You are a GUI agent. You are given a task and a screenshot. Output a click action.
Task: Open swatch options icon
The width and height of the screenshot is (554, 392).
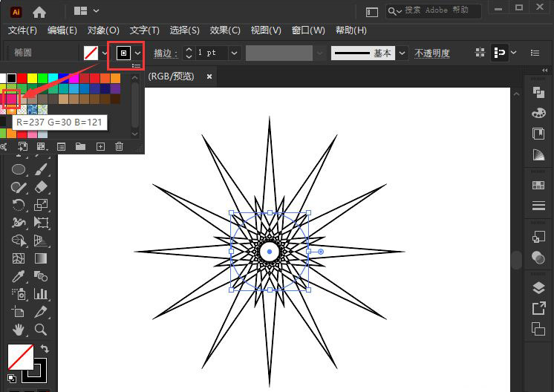(x=61, y=146)
